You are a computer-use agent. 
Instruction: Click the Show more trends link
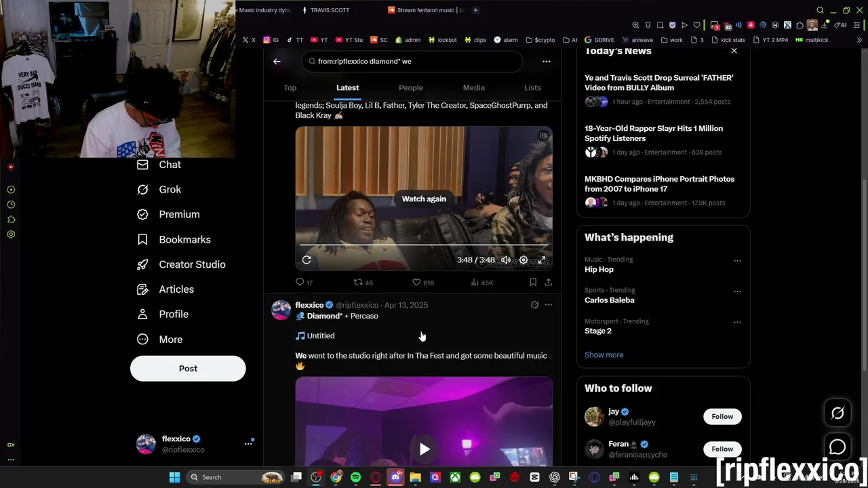coord(604,354)
